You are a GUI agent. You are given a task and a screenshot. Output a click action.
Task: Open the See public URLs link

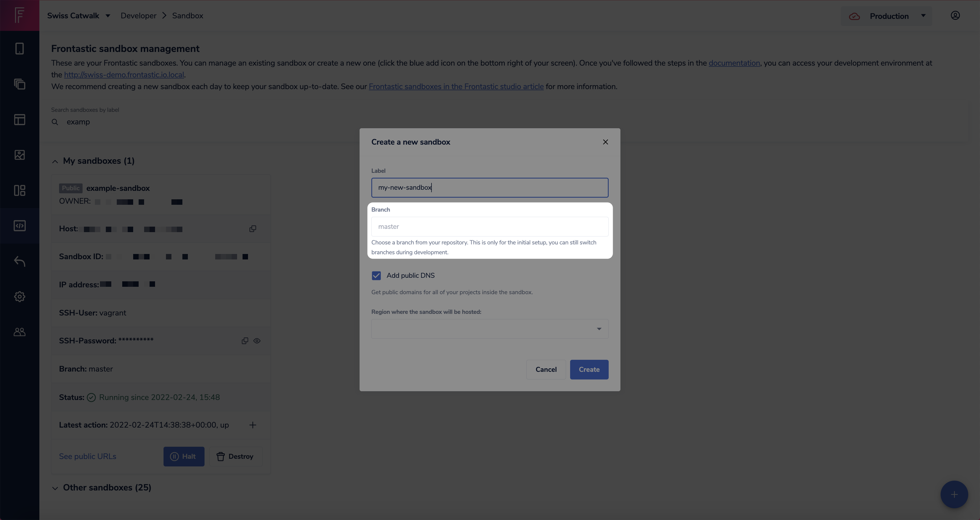pos(87,457)
